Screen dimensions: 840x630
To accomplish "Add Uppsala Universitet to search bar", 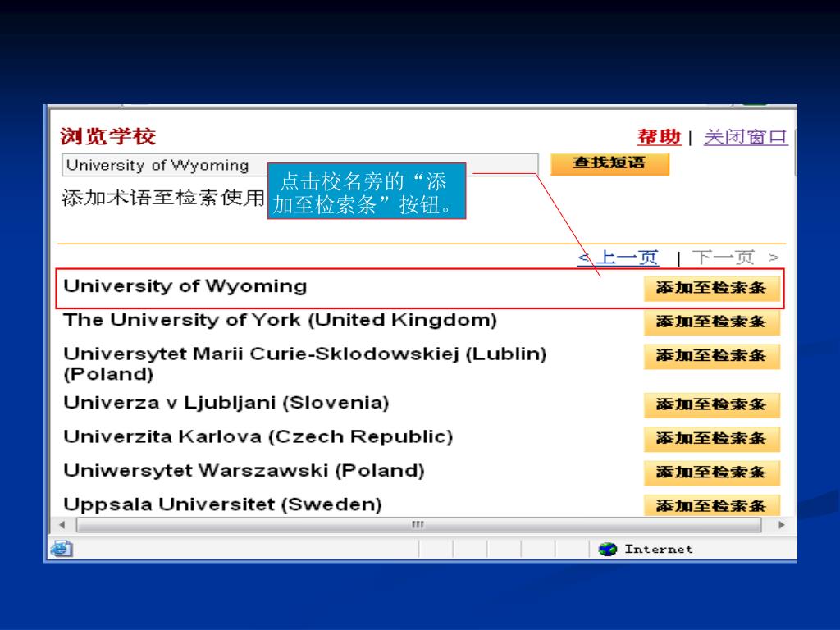I will click(711, 505).
